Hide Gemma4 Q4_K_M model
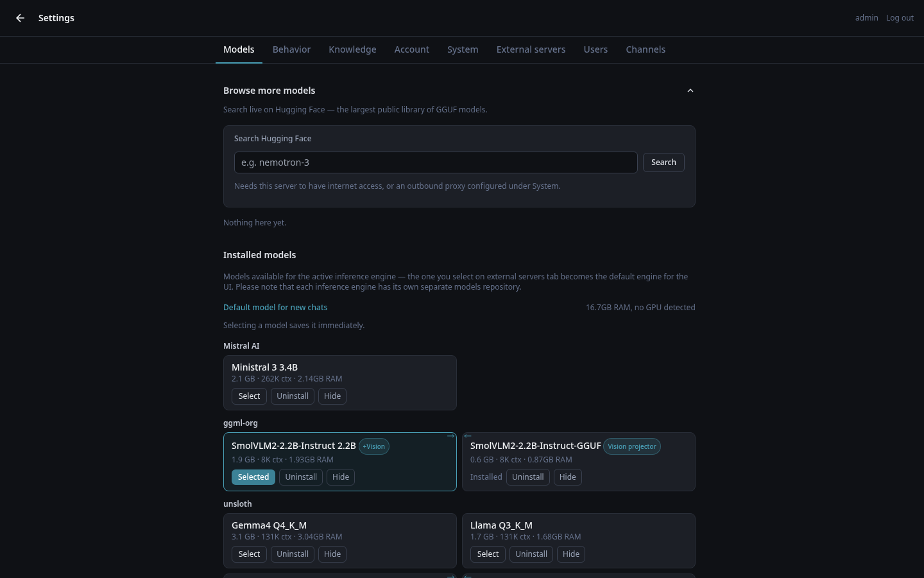Screen dimensions: 924x578 [332, 554]
